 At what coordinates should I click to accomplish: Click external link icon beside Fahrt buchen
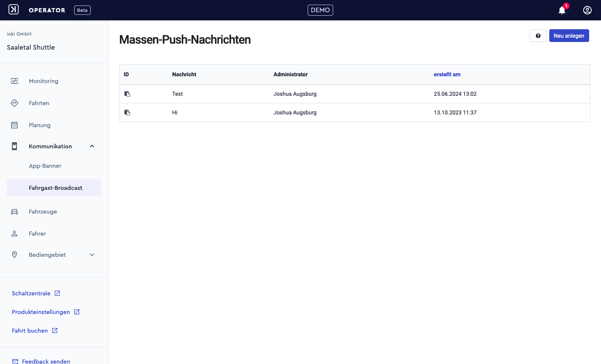[55, 331]
